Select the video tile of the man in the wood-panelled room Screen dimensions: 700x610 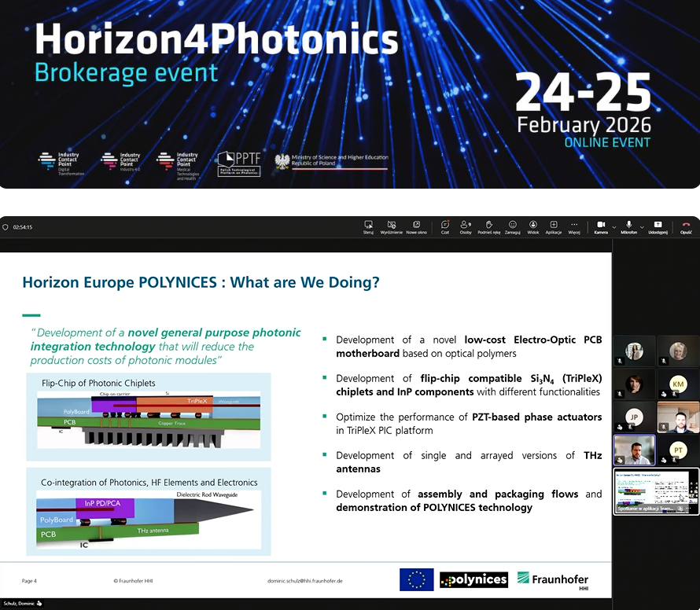pyautogui.click(x=678, y=417)
